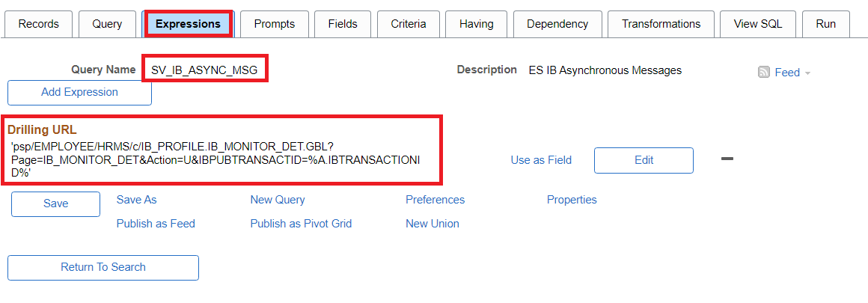Image resolution: width=868 pixels, height=303 pixels.
Task: Click Edit for Drilling URL expression
Action: (644, 160)
